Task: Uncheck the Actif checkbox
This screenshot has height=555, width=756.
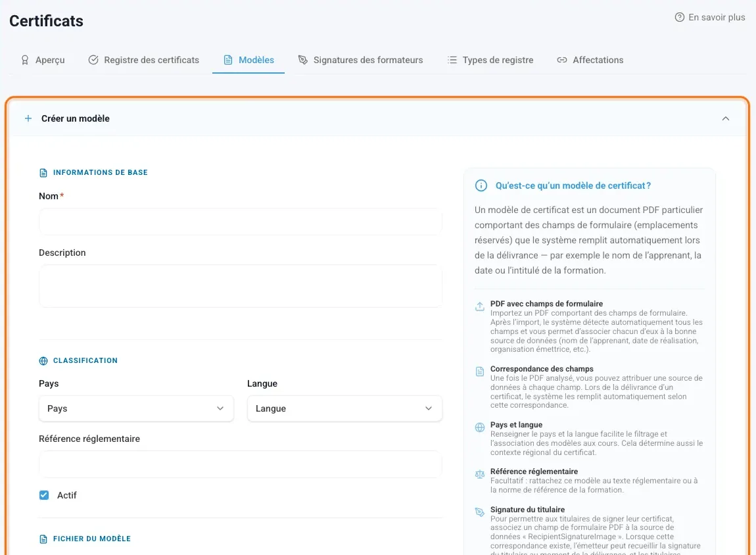Action: (x=44, y=495)
